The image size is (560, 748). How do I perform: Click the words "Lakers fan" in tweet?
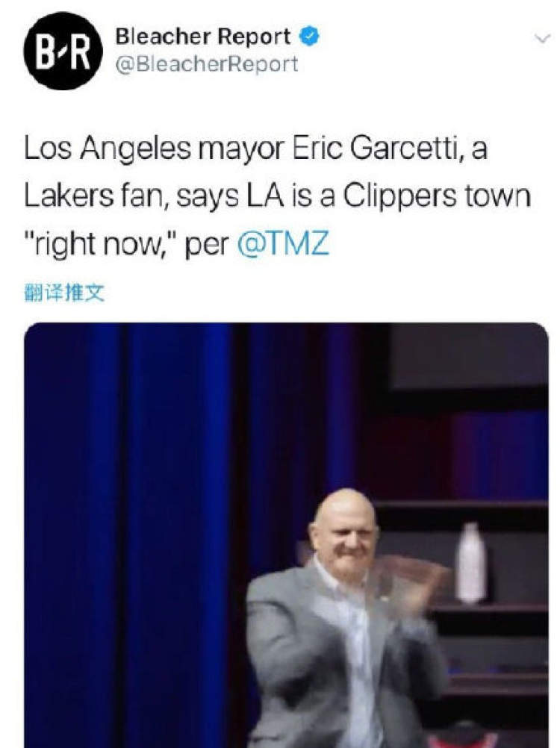click(x=94, y=196)
